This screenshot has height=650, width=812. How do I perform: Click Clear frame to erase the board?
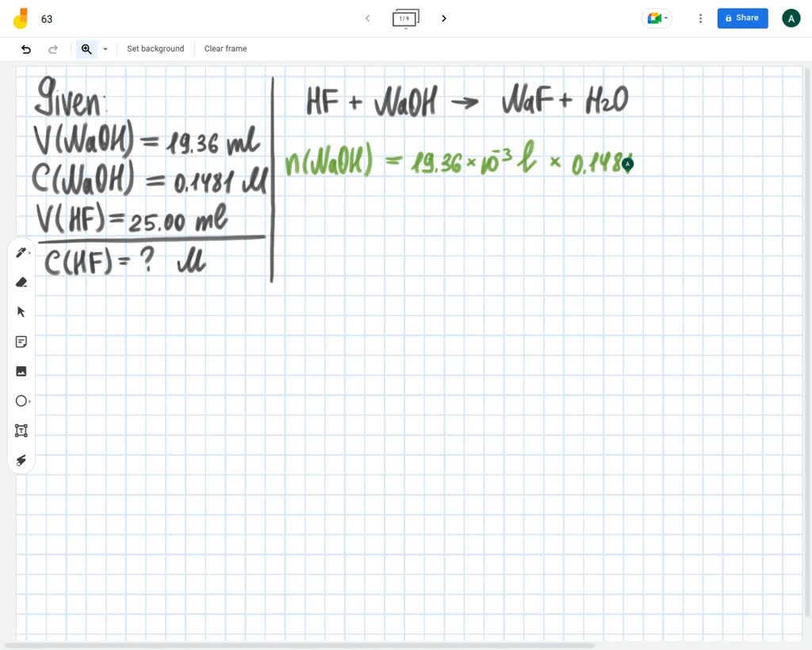tap(225, 48)
